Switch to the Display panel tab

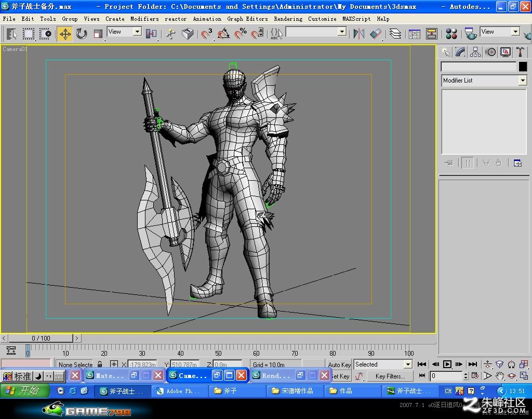click(x=505, y=52)
